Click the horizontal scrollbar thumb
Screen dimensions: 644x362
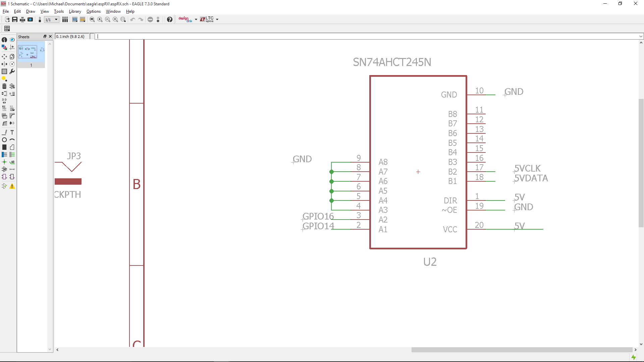coord(522,350)
